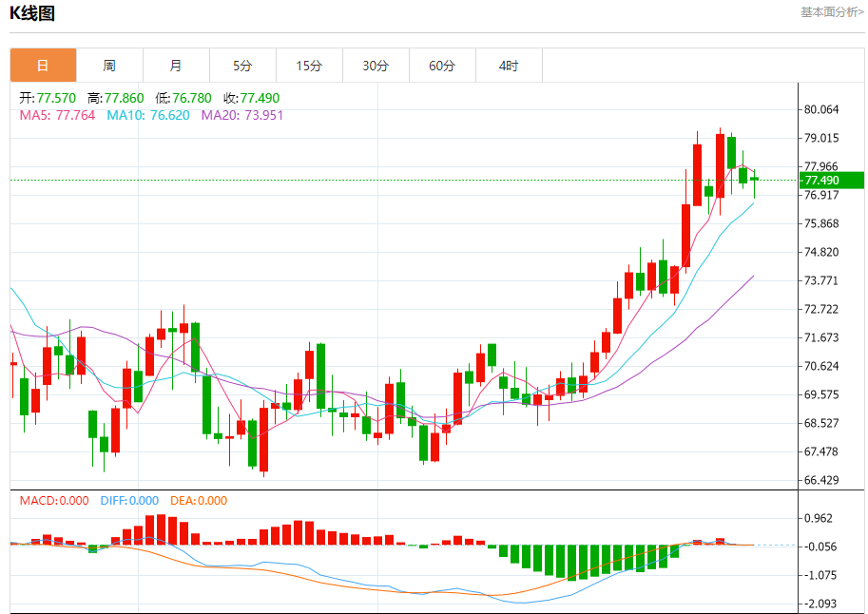Viewport: 868px width, 614px height.
Task: Click the K线图 chart title
Action: tap(32, 13)
